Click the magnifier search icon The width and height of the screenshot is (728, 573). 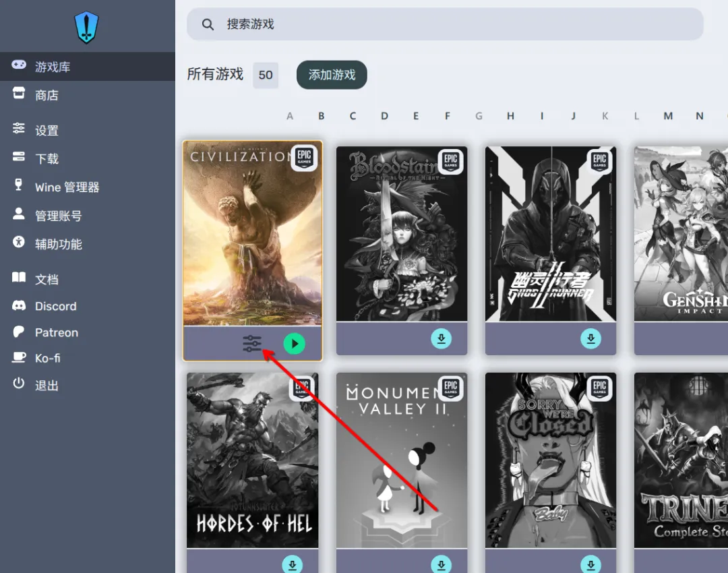click(208, 25)
